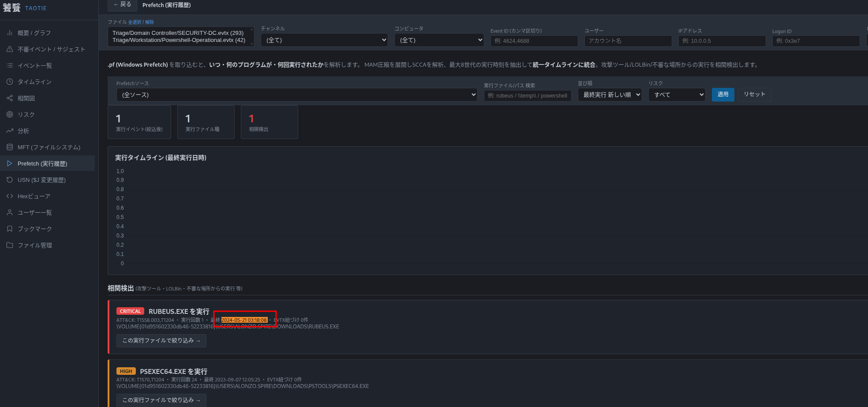Image resolution: width=868 pixels, height=407 pixels.
Task: Click the RUBEUS.EXE を実行 title
Action: pyautogui.click(x=179, y=312)
